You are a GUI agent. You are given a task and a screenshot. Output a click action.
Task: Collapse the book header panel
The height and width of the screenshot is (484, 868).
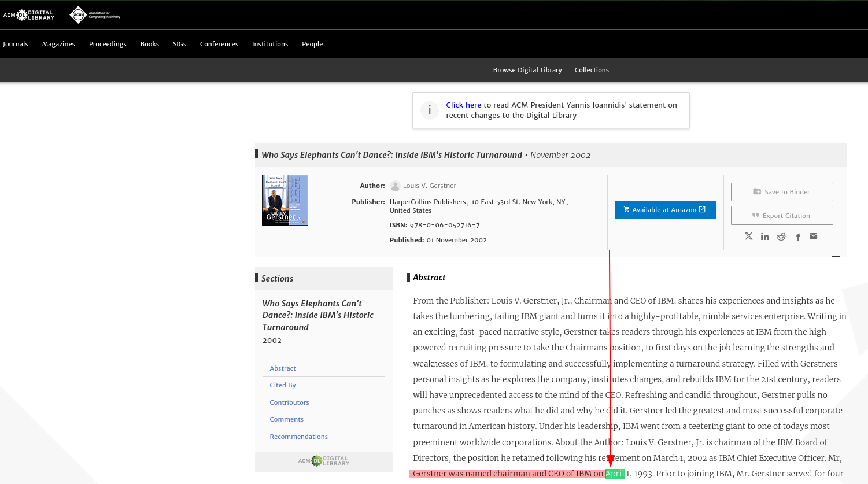pyautogui.click(x=836, y=256)
